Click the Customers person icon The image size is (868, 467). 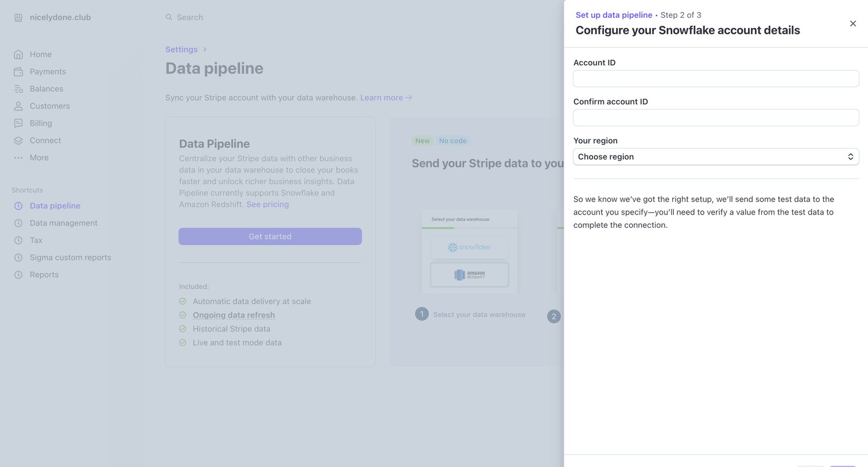coord(18,106)
